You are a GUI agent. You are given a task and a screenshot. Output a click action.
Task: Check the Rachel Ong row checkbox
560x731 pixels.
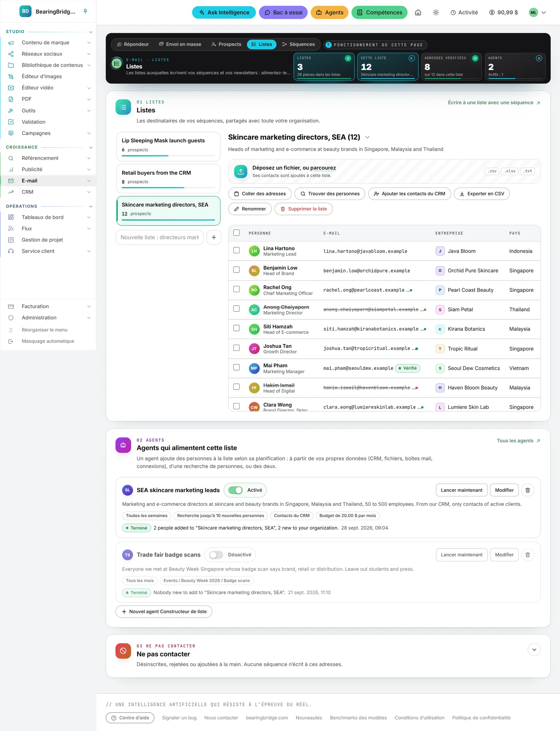pos(237,289)
